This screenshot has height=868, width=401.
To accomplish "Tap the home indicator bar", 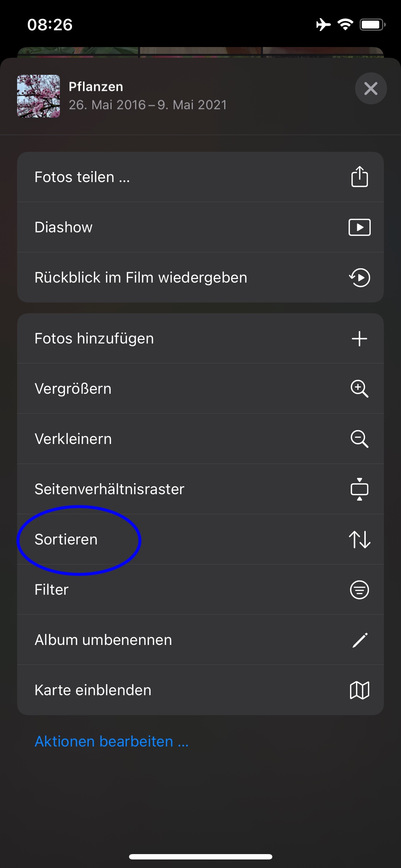I will [x=200, y=857].
